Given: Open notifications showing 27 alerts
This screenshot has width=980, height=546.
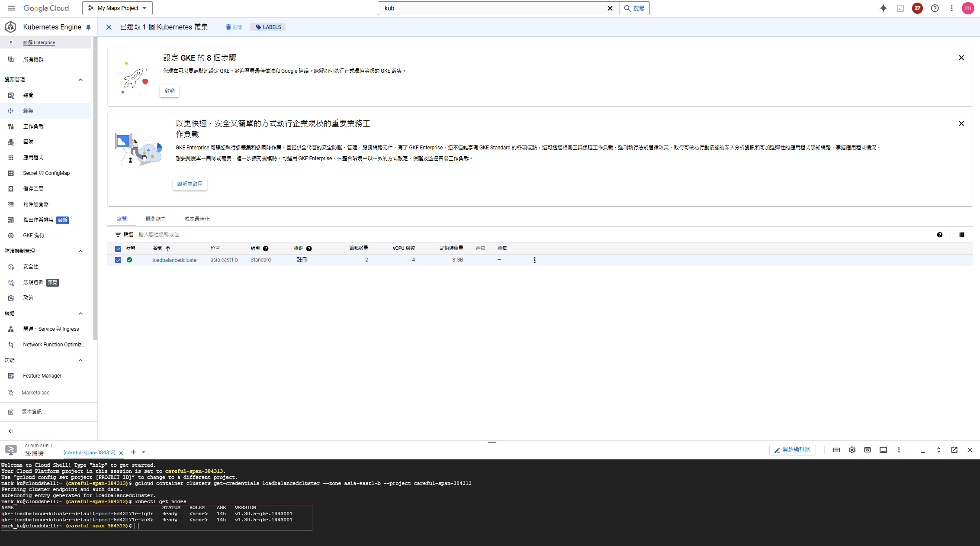Looking at the screenshot, I should pyautogui.click(x=917, y=8).
